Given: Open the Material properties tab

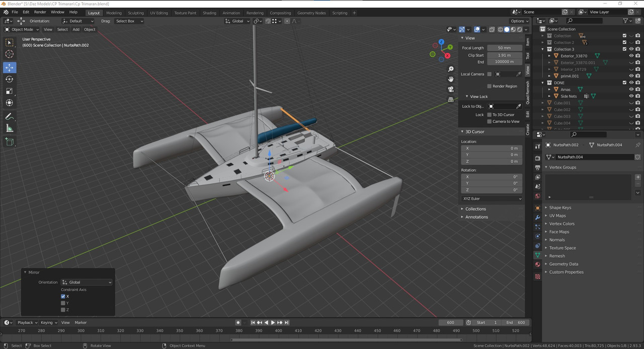Looking at the screenshot, I should coord(538,265).
